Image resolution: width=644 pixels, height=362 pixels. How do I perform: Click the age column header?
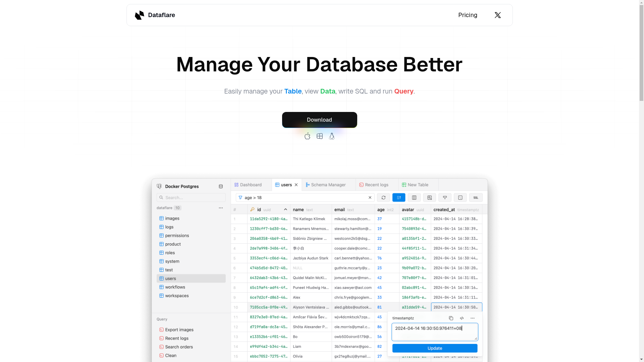387,209
